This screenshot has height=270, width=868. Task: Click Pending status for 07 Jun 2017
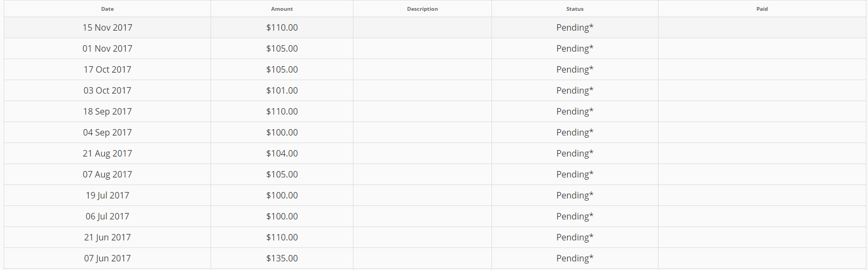[575, 258]
